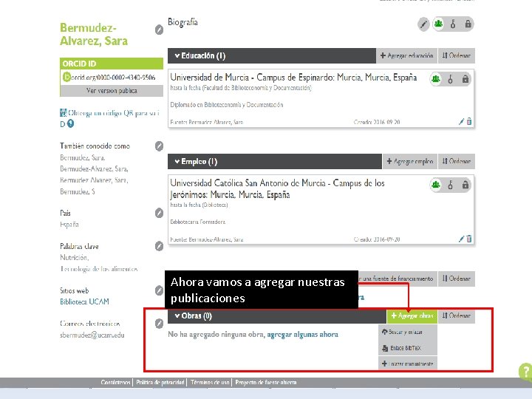Edit the Universidad Católica San Antonio employment entry

(x=461, y=239)
